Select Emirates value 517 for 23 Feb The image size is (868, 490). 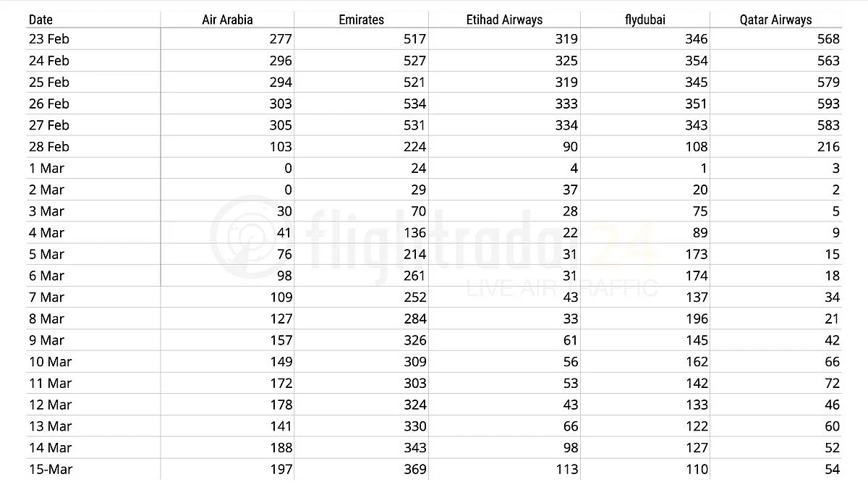(x=414, y=39)
